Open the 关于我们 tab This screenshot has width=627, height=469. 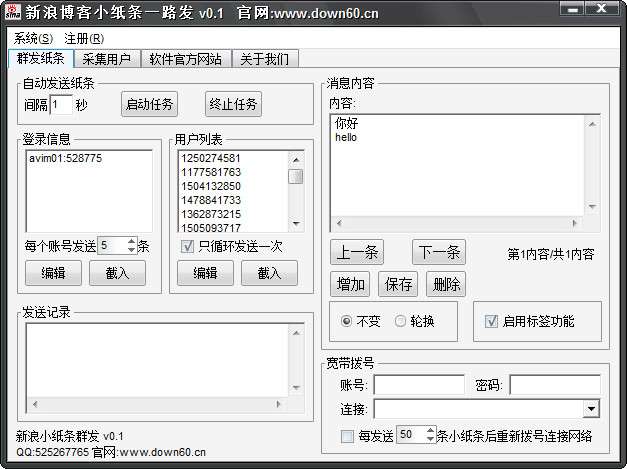click(x=264, y=59)
